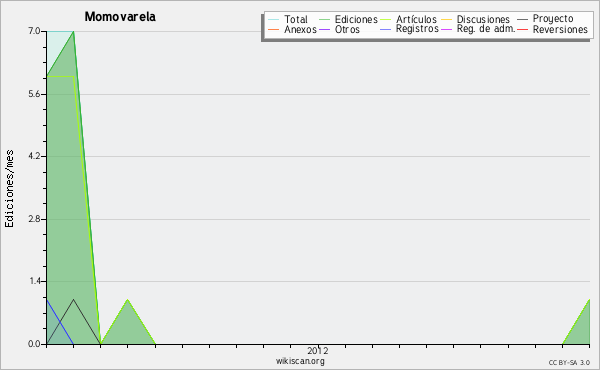This screenshot has height=370, width=600.
Task: Click the 'wikiscan.org' credit text
Action: tap(300, 361)
